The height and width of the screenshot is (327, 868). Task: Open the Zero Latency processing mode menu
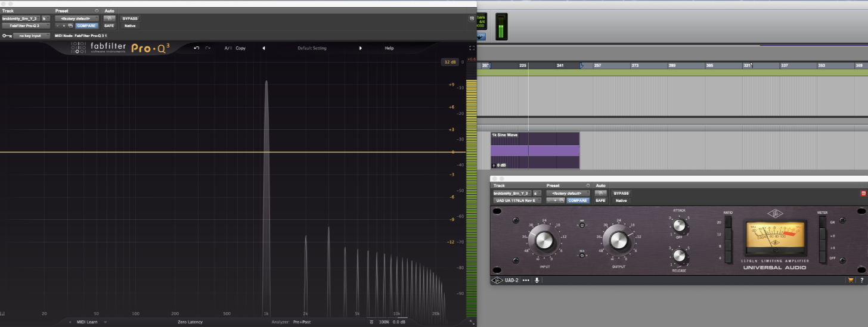click(190, 322)
